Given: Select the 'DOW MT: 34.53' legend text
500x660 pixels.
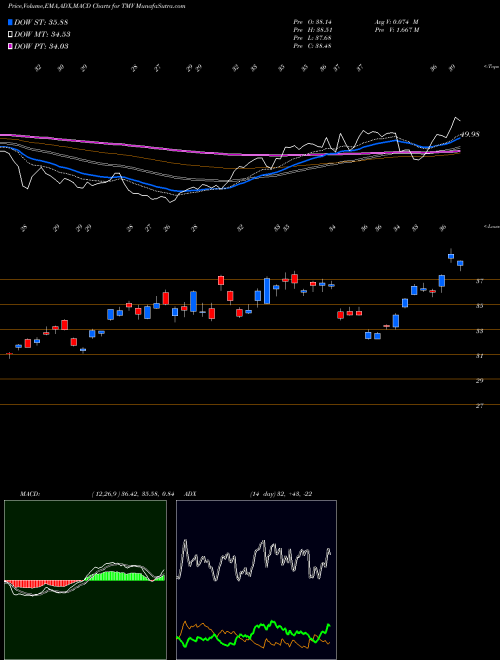Looking at the screenshot, I should [x=42, y=35].
